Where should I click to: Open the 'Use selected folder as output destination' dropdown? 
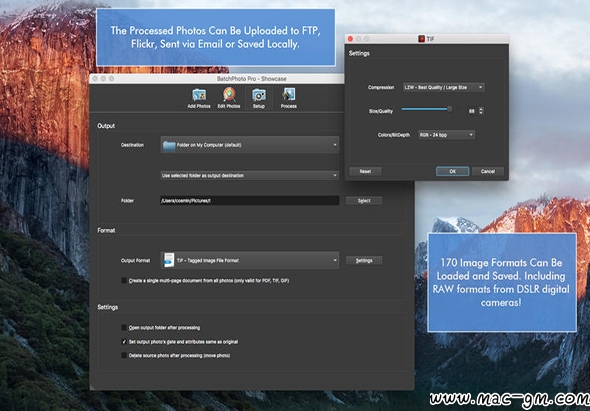point(250,175)
